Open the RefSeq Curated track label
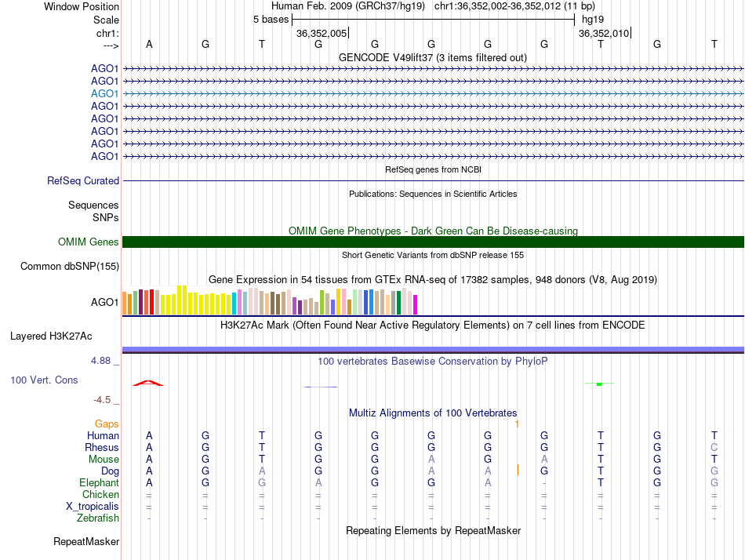The height and width of the screenshot is (560, 745). coord(83,180)
